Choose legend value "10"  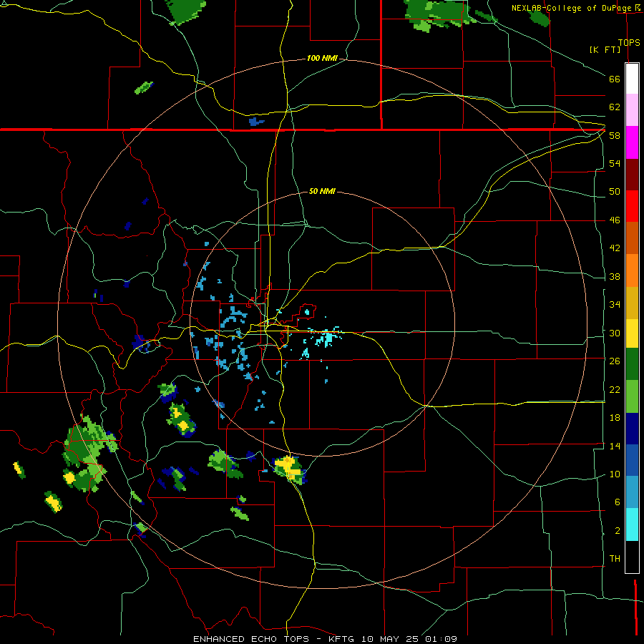[615, 474]
